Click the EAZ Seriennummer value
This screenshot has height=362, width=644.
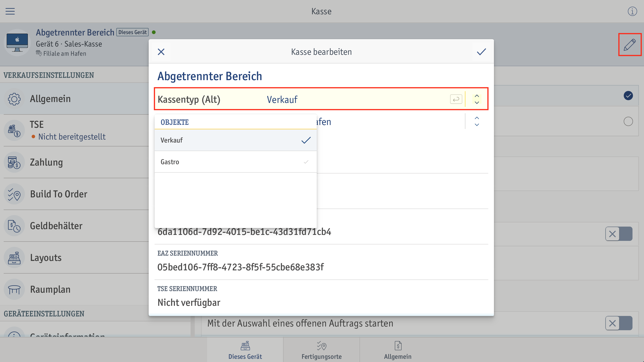coord(241,267)
